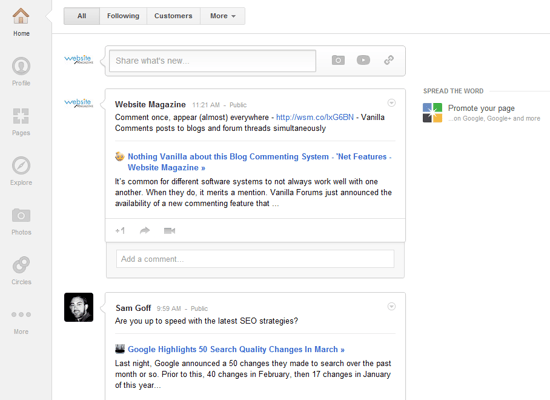Expand the More dropdown in stream filters
This screenshot has height=400, width=550.
pos(223,16)
